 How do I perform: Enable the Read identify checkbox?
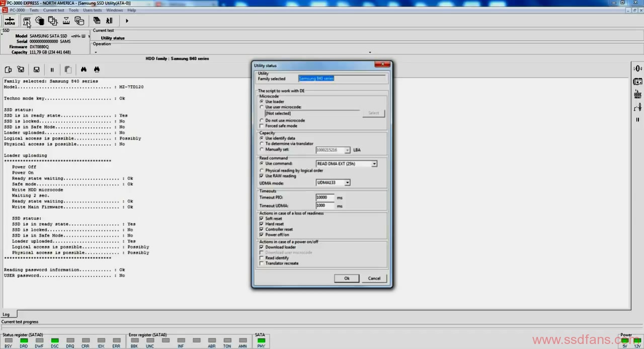click(x=274, y=258)
